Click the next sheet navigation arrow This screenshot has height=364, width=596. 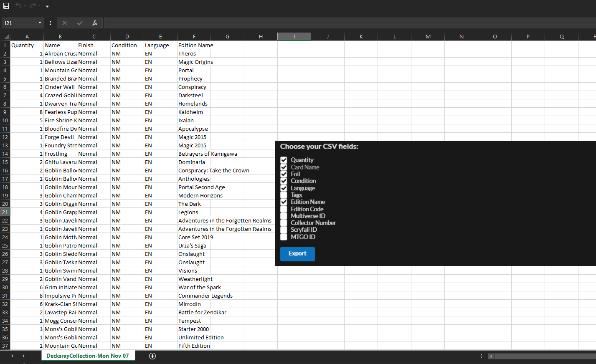pos(24,356)
